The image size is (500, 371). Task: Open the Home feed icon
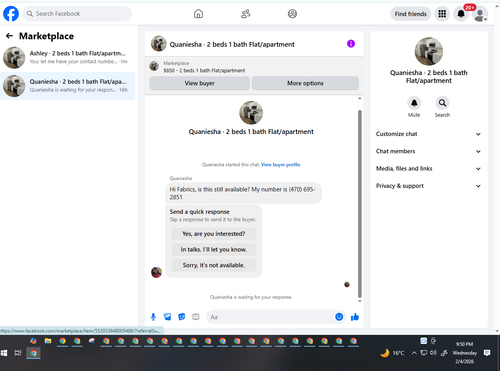[198, 14]
